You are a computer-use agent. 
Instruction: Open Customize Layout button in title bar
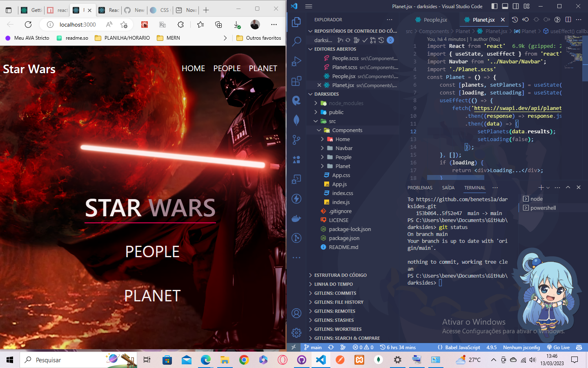click(x=526, y=6)
